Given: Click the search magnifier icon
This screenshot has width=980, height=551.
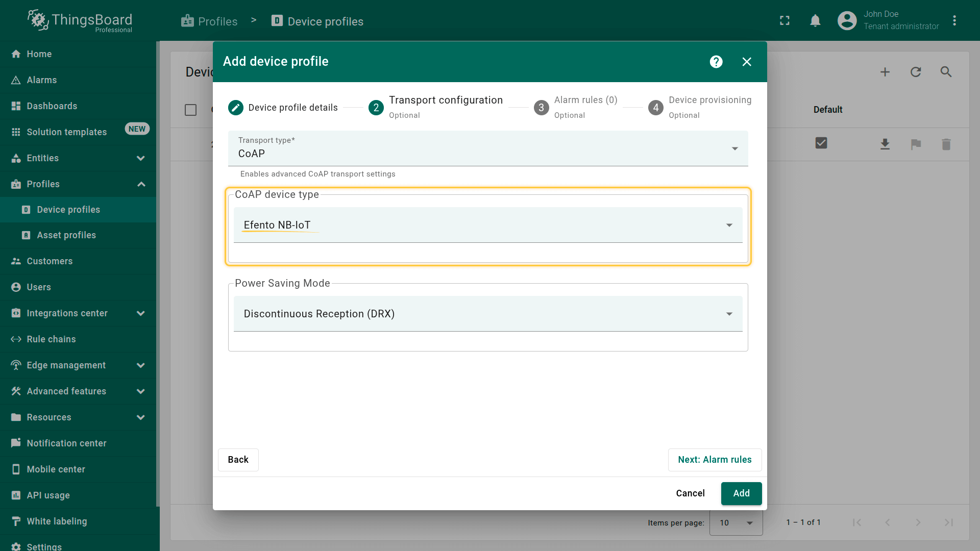Looking at the screenshot, I should [x=946, y=72].
